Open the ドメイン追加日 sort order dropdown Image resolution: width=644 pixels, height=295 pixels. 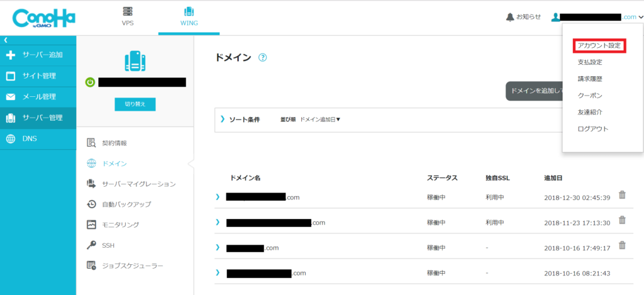[x=320, y=119]
